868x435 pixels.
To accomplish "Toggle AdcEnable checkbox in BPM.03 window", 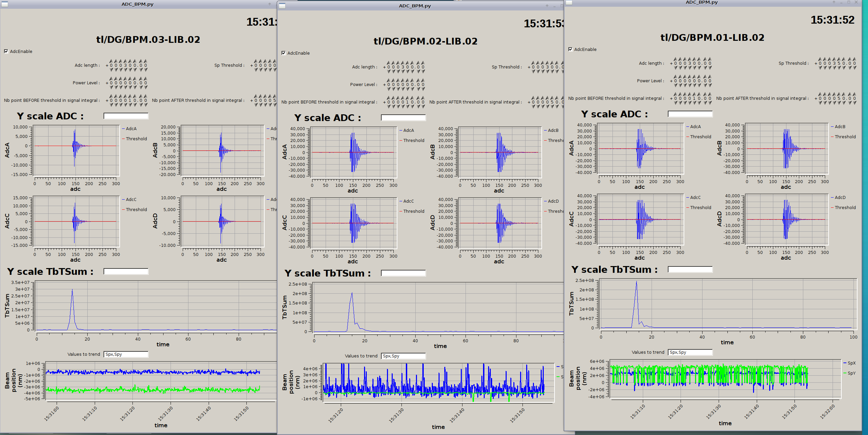I will click(x=6, y=51).
